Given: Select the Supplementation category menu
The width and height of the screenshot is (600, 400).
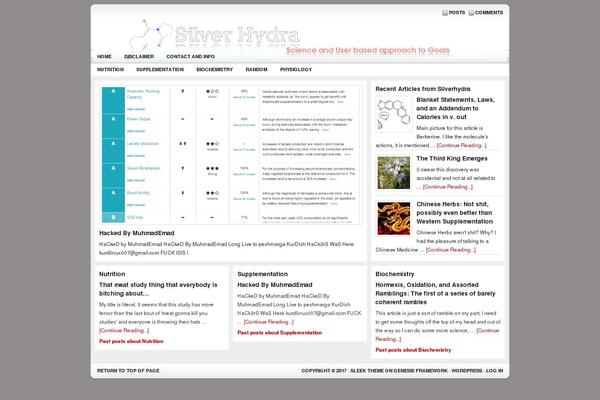Looking at the screenshot, I should [x=160, y=70].
